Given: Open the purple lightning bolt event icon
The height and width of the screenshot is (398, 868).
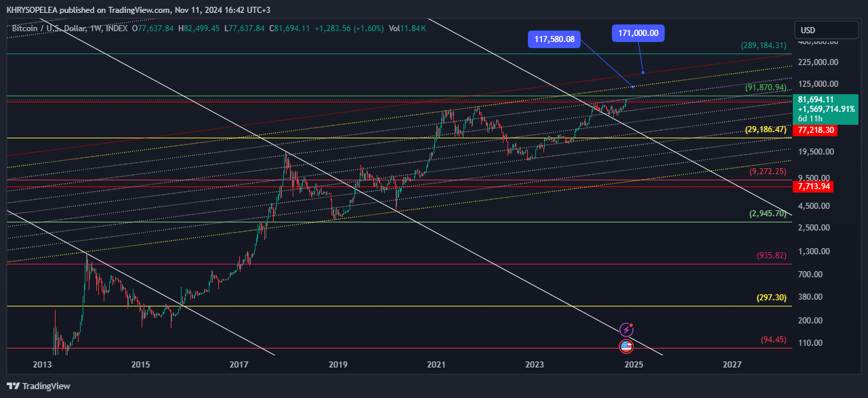Looking at the screenshot, I should click(626, 330).
